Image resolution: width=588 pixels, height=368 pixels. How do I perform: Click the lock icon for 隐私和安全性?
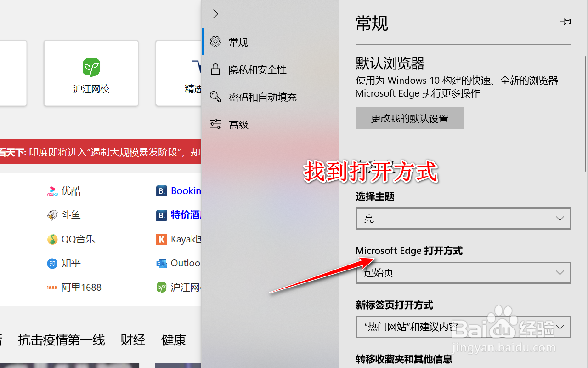(215, 69)
